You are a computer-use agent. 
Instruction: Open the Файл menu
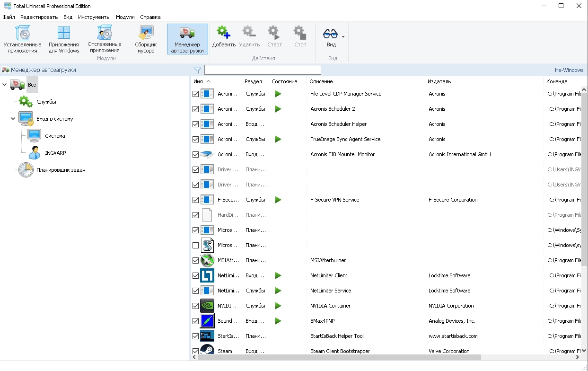tap(9, 17)
